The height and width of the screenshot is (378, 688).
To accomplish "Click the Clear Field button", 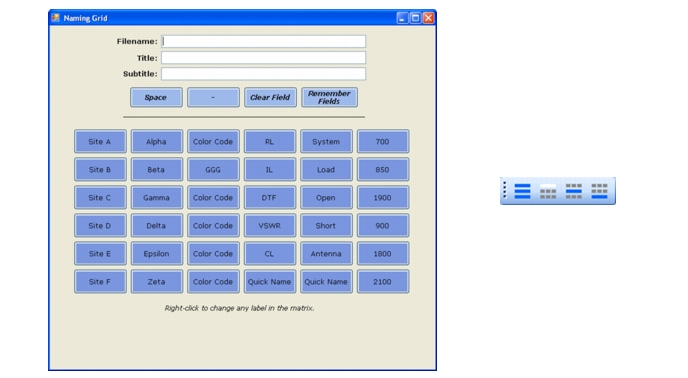I will [270, 97].
